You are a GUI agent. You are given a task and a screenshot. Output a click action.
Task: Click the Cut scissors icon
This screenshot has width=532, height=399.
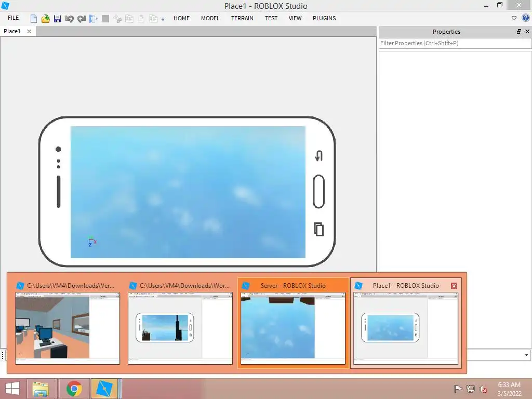tap(117, 19)
